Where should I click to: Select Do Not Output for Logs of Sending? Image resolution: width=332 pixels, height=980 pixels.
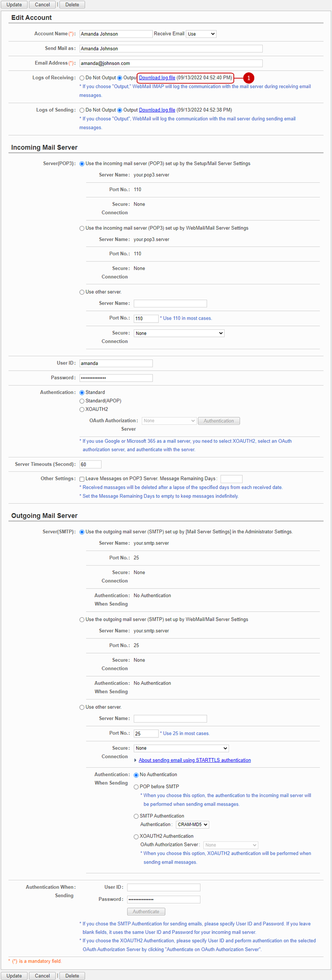82,110
